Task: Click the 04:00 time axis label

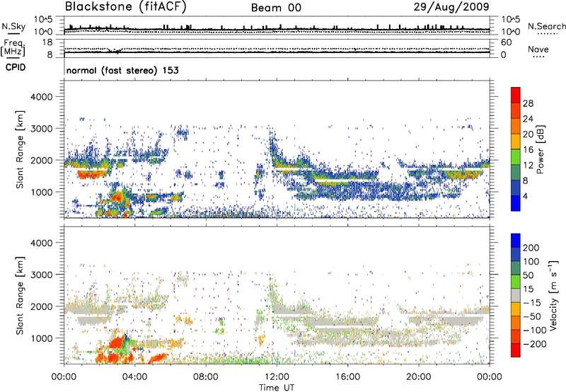Action: pyautogui.click(x=134, y=377)
